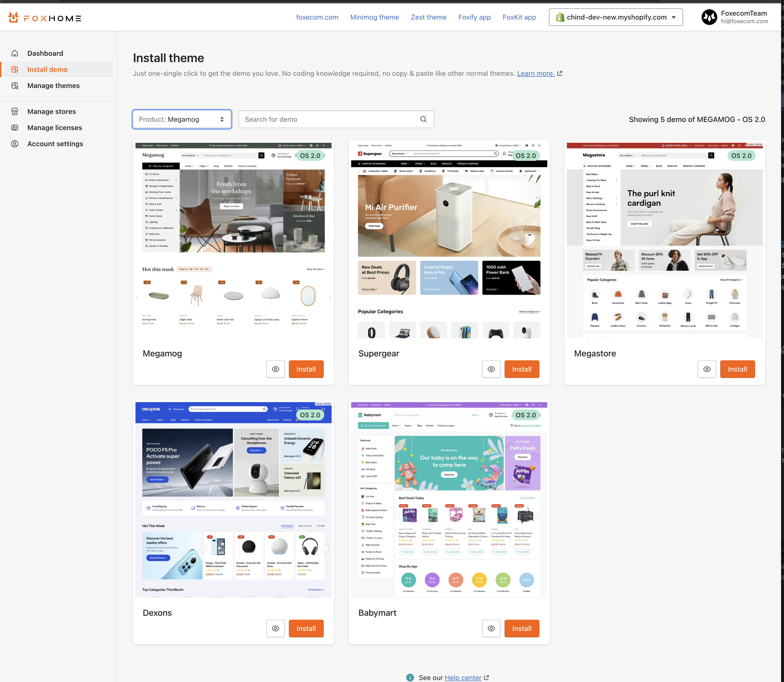Install the Supergear demo

[522, 369]
